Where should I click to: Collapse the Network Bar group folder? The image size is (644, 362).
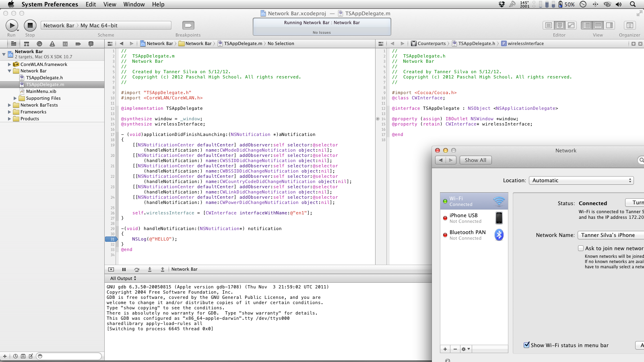pyautogui.click(x=9, y=71)
